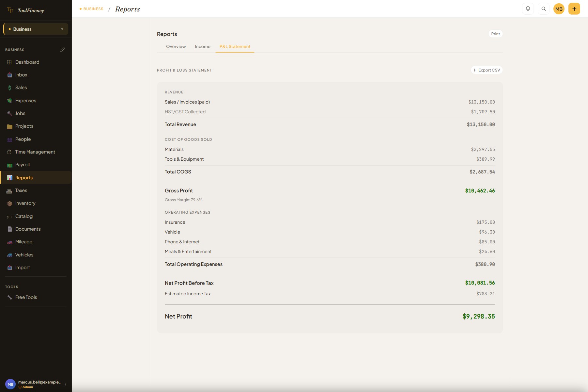Screen dimensions: 588x392
Task: Click the Insurance amount $175.00
Action: [486, 222]
